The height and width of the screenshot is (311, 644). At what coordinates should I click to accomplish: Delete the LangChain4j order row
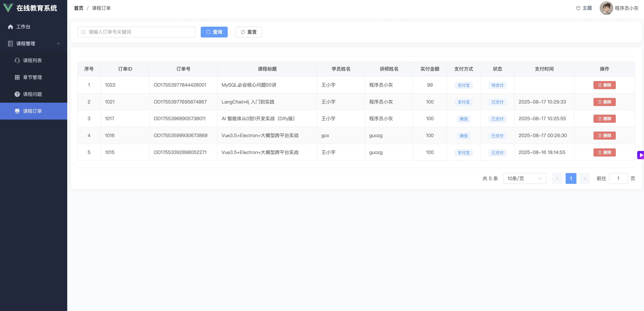click(x=604, y=102)
